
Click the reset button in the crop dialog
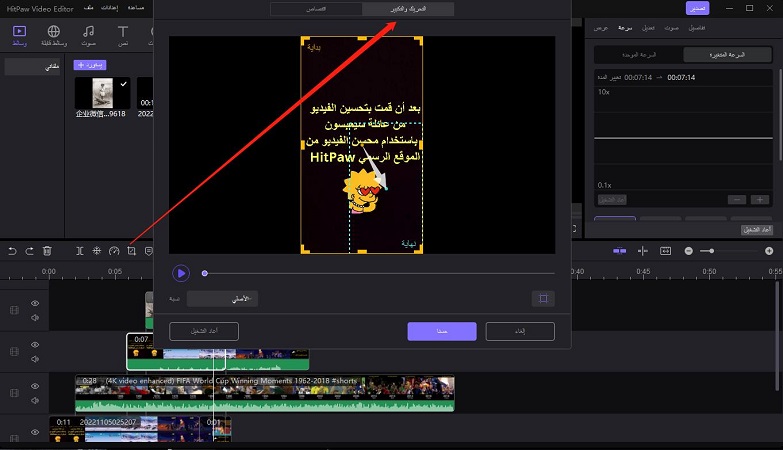[204, 331]
